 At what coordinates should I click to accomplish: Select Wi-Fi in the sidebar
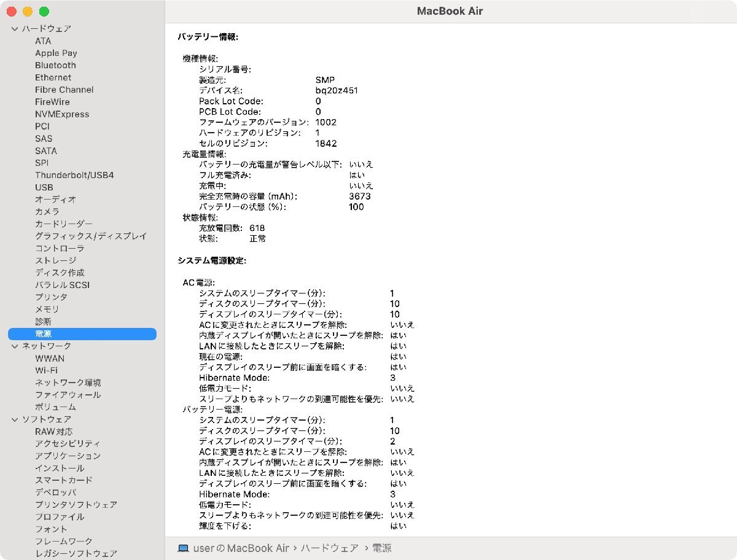tap(46, 370)
